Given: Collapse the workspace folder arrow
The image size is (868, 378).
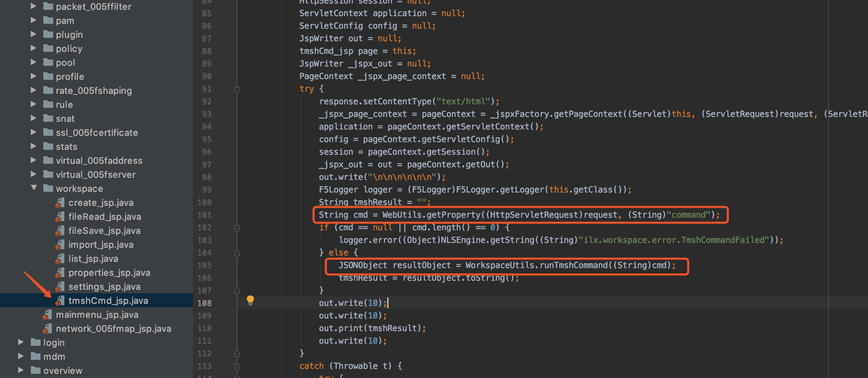Looking at the screenshot, I should tap(34, 188).
